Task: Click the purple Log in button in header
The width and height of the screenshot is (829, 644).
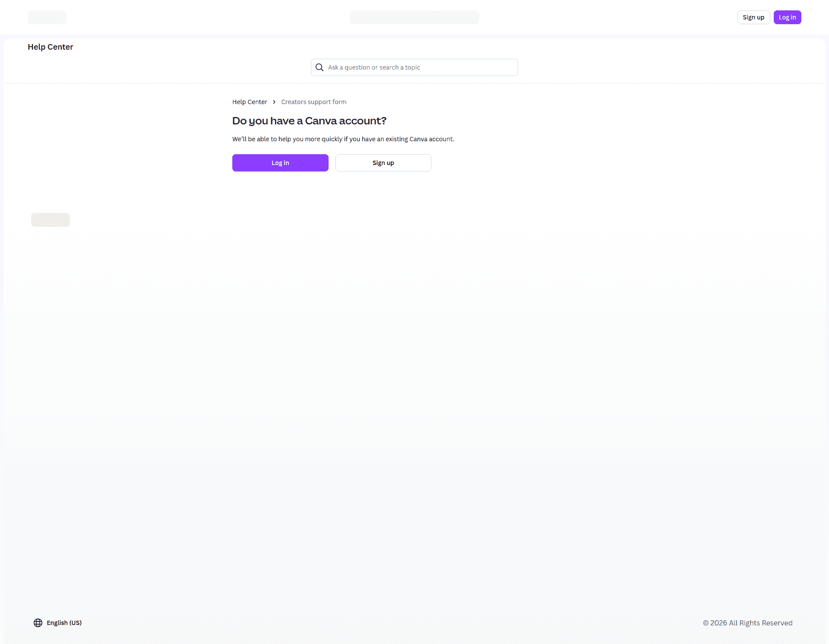Action: pyautogui.click(x=787, y=17)
